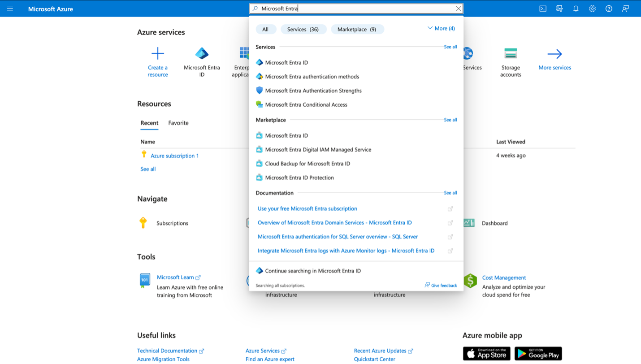The height and width of the screenshot is (364, 641).
Task: Switch to the Recent resources tab
Action: pos(149,123)
